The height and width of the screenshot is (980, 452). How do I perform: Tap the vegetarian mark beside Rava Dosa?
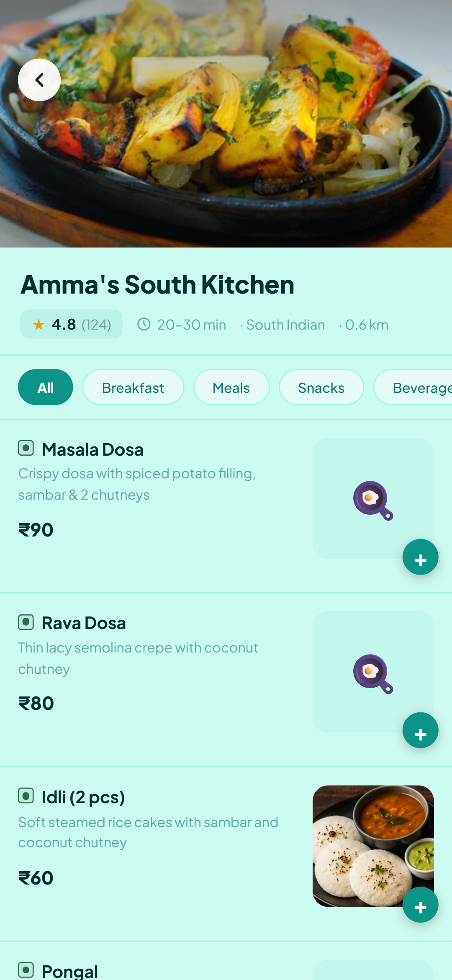click(x=26, y=622)
